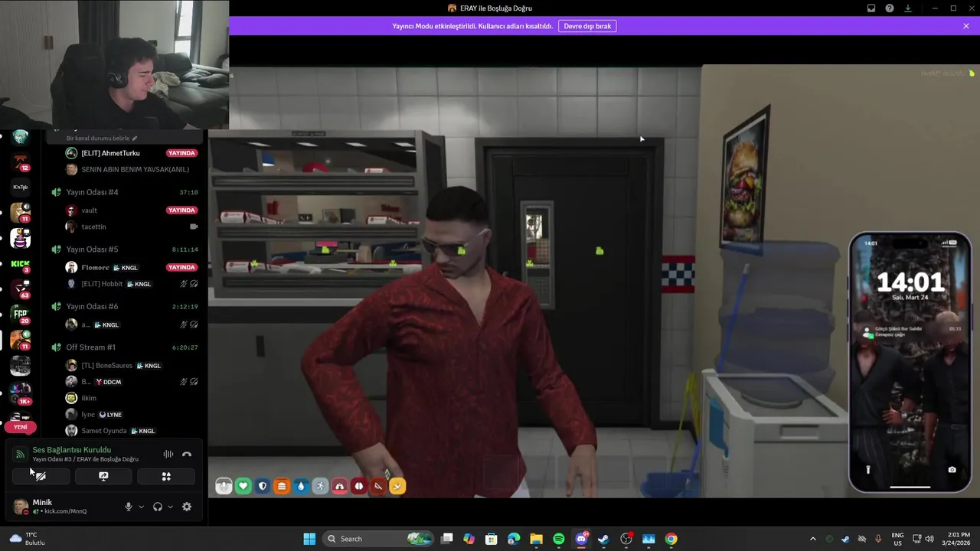The height and width of the screenshot is (551, 980).
Task: Open the server icon with 1K+ badge
Action: 20,392
